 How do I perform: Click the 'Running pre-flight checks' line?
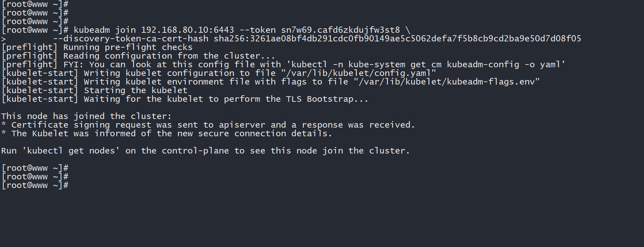128,47
